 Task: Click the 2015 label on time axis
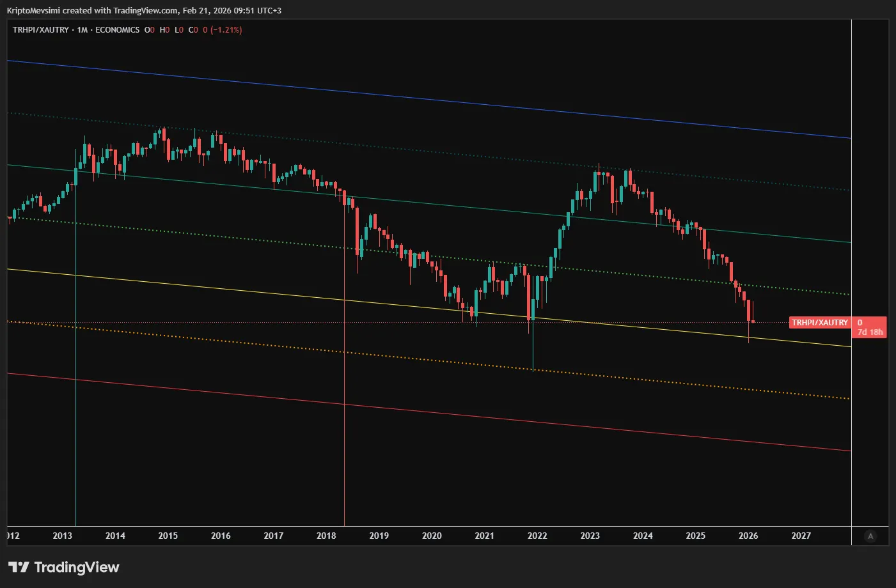[x=168, y=536]
